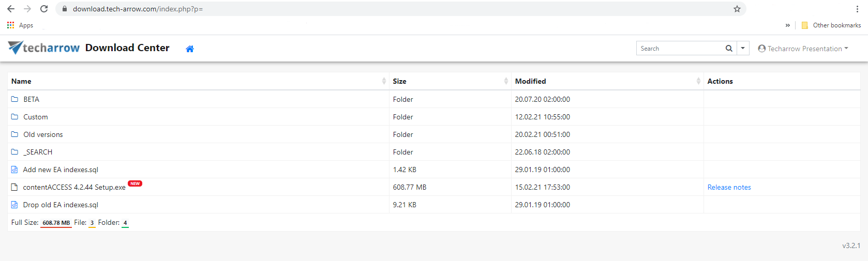Image resolution: width=868 pixels, height=261 pixels.
Task: Select the 20.07.20 02:00:00 modified date
Action: coord(542,99)
